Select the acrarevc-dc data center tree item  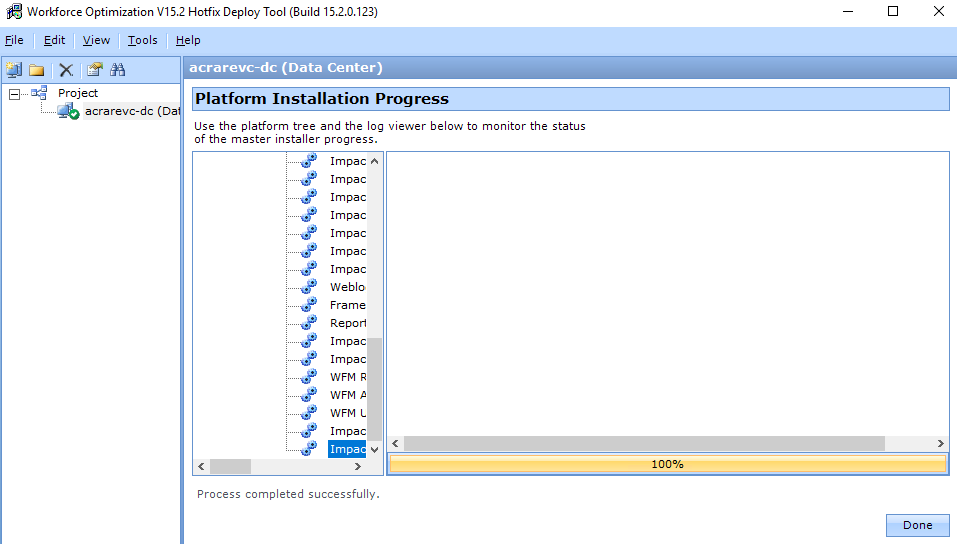tap(132, 111)
